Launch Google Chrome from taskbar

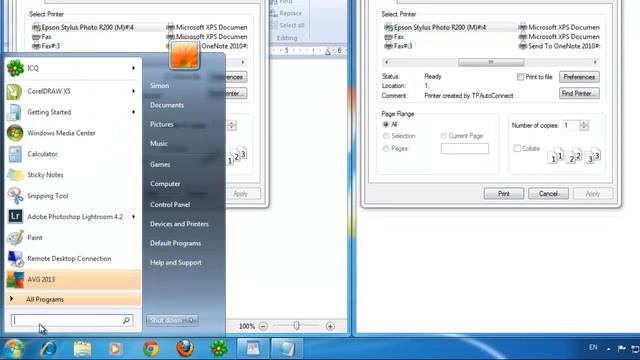pyautogui.click(x=151, y=349)
